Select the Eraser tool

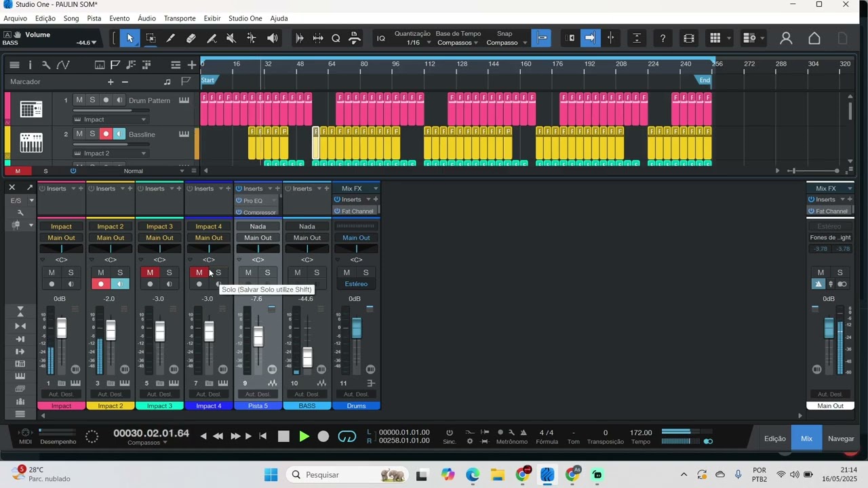[x=191, y=39]
